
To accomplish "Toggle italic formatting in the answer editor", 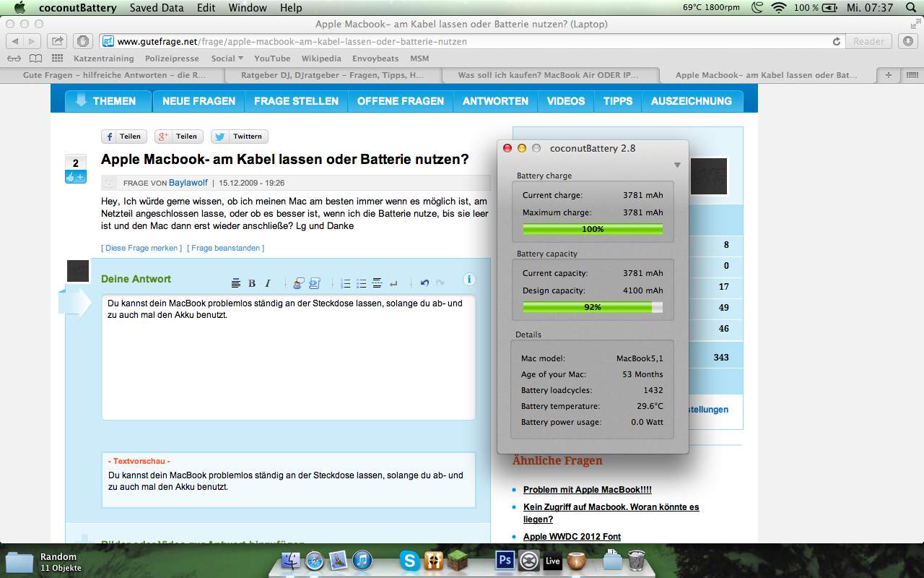I will click(x=268, y=283).
